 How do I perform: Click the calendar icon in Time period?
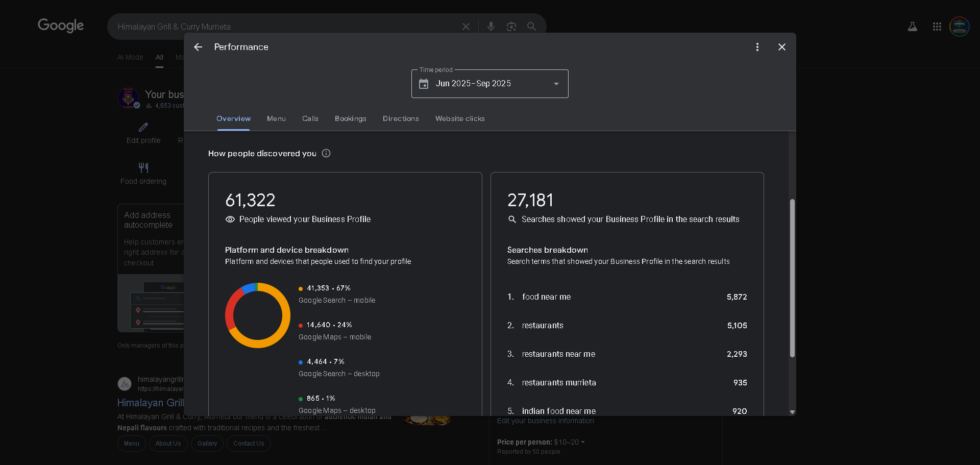coord(424,84)
